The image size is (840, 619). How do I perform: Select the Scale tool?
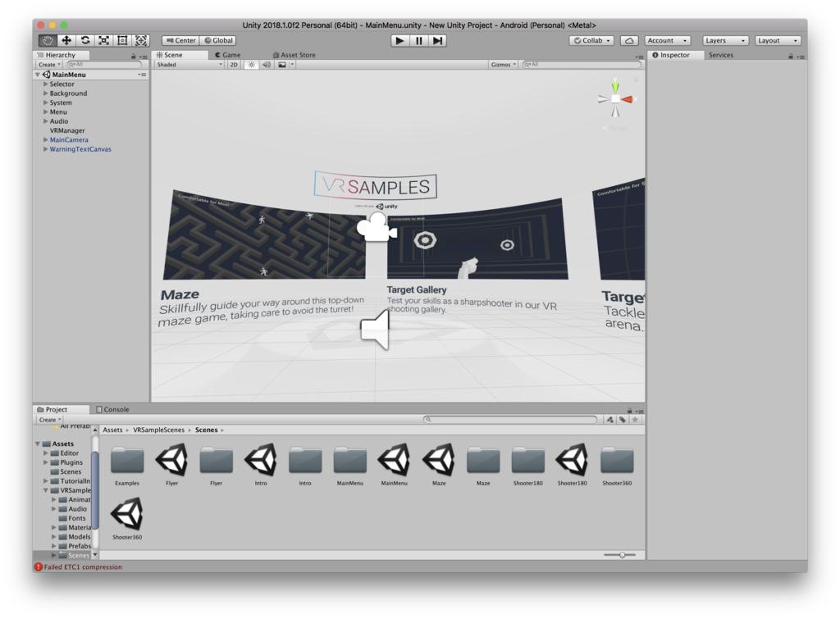(x=104, y=40)
